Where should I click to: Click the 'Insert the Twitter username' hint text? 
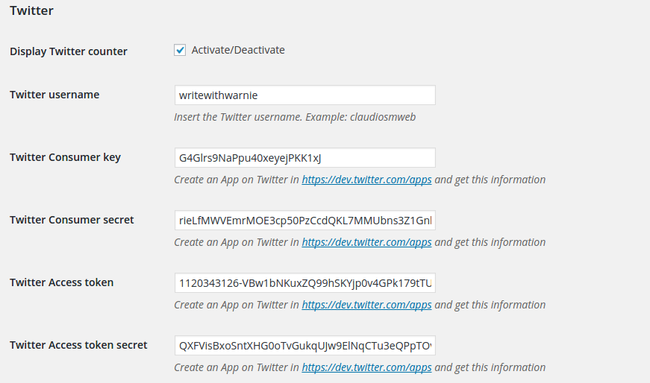tap(295, 117)
